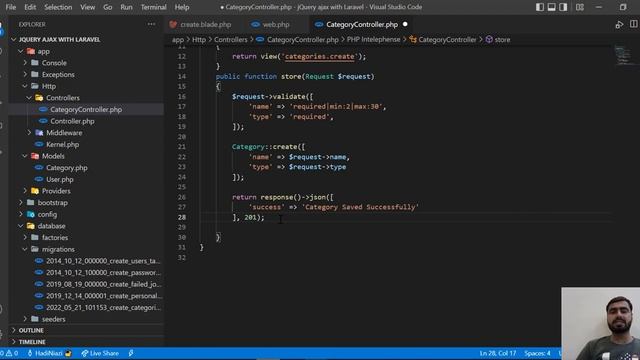This screenshot has height=360, width=640.
Task: Click the HadiNiazi account status item
Action: (x=49, y=353)
